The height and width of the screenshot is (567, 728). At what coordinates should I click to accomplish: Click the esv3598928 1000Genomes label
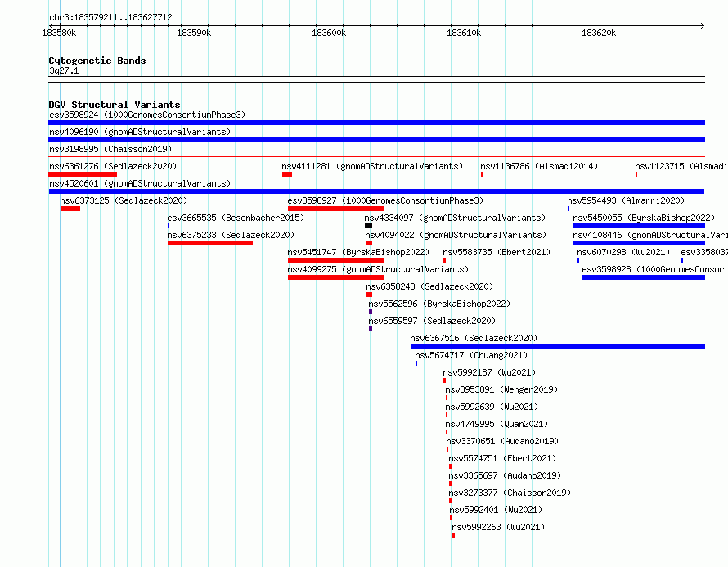point(654,269)
